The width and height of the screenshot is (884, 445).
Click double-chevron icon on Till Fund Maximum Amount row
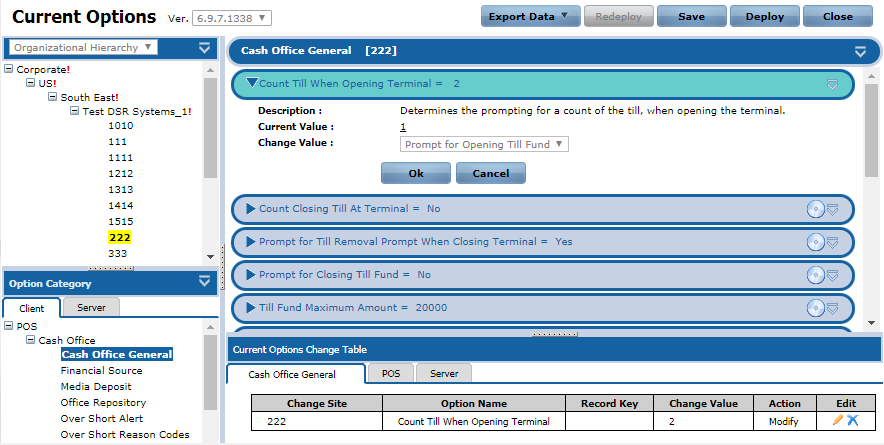(833, 309)
